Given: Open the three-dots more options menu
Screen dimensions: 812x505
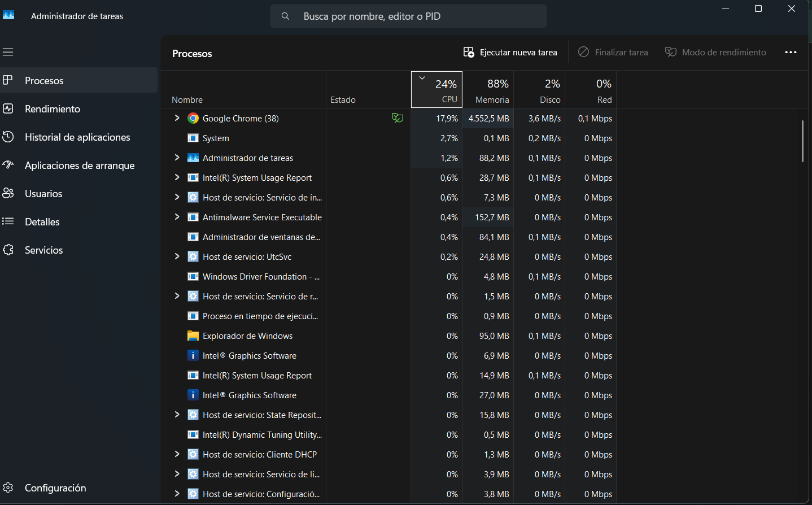Looking at the screenshot, I should point(791,52).
